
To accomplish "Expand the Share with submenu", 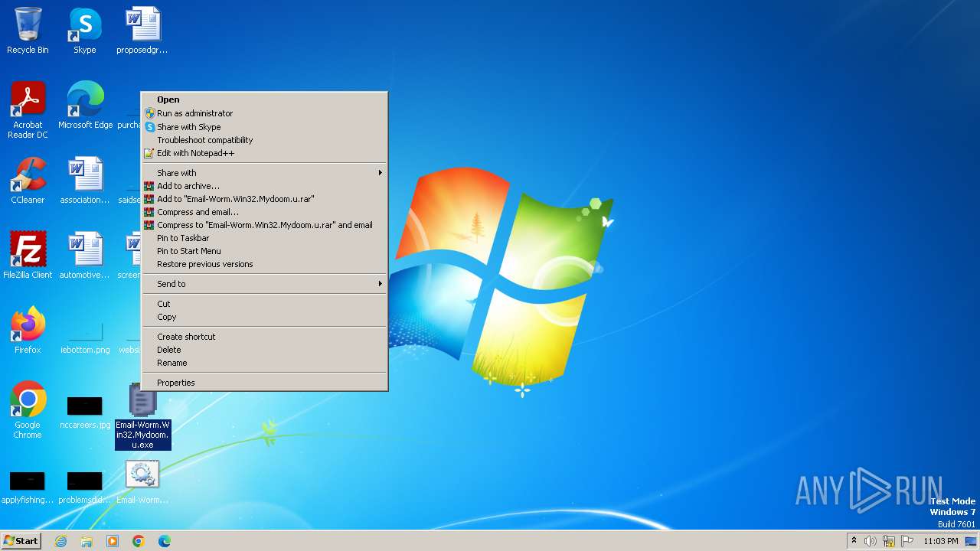I will click(264, 173).
